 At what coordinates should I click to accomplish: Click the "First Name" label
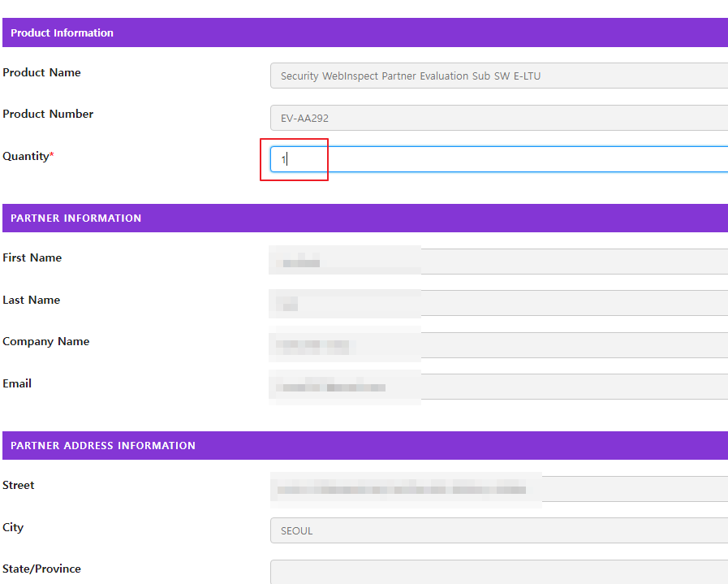point(32,257)
